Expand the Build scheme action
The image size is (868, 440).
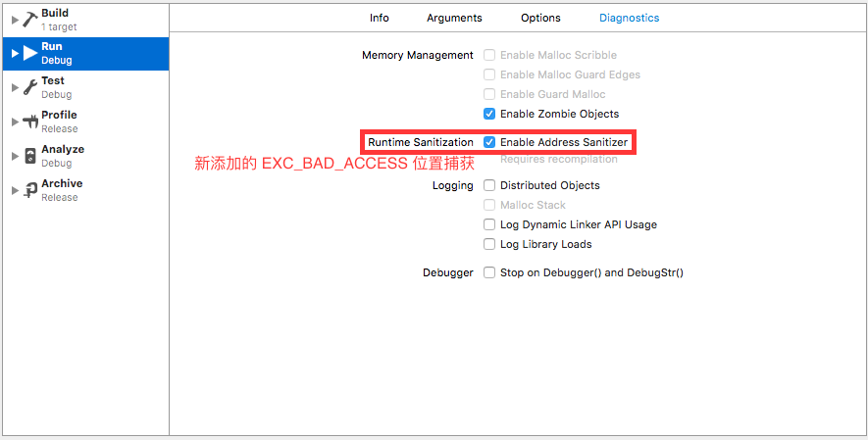[15, 20]
